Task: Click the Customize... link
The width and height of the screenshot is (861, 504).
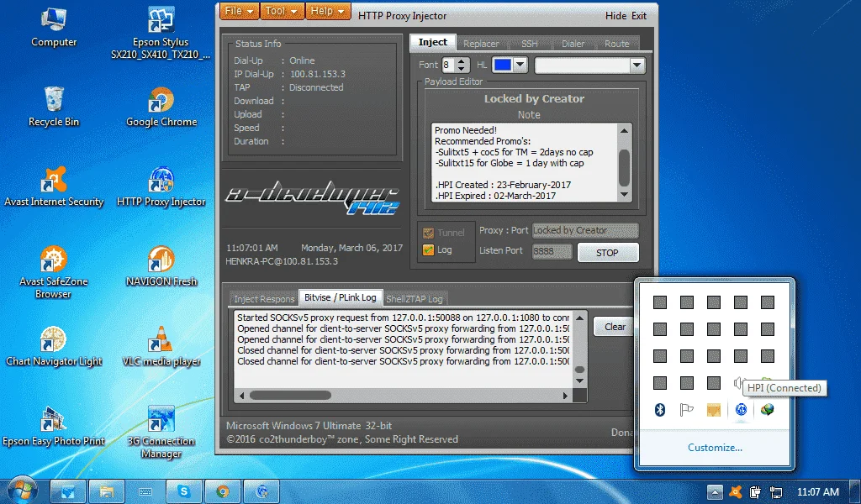Action: [x=715, y=448]
